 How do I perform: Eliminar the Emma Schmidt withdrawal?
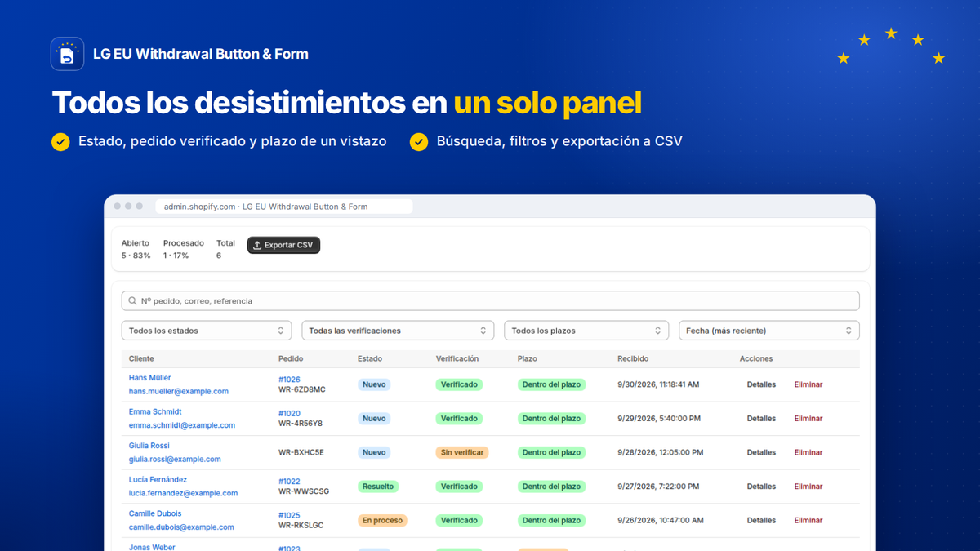808,419
